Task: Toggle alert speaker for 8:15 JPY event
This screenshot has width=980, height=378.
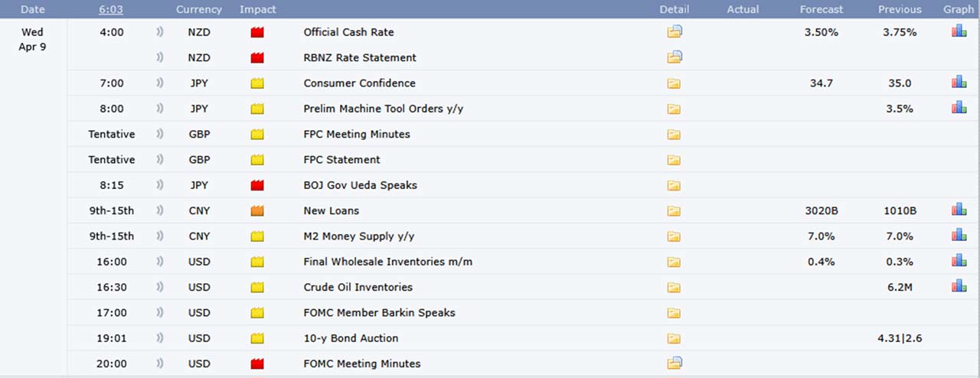Action: (x=160, y=185)
